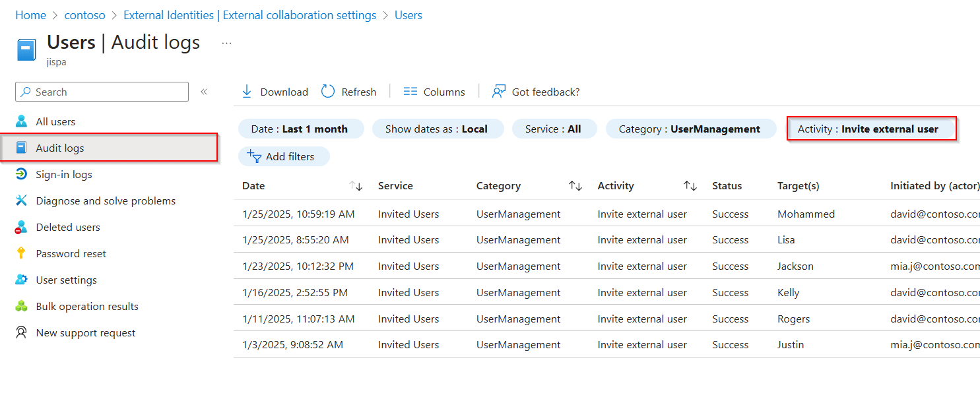Go to Deleted users
The image size is (980, 403).
coord(68,227)
